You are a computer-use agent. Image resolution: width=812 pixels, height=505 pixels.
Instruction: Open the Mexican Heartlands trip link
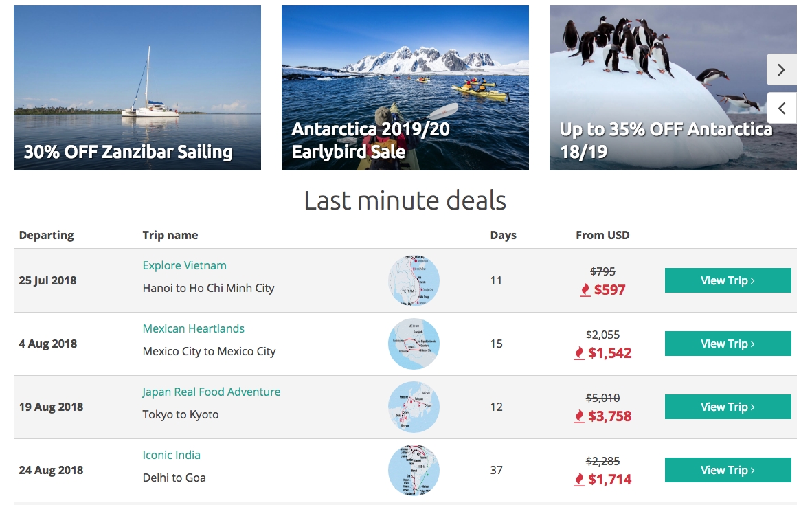click(x=193, y=328)
